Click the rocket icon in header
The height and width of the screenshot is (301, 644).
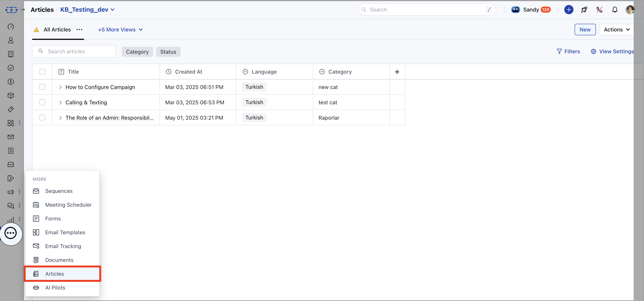click(584, 10)
